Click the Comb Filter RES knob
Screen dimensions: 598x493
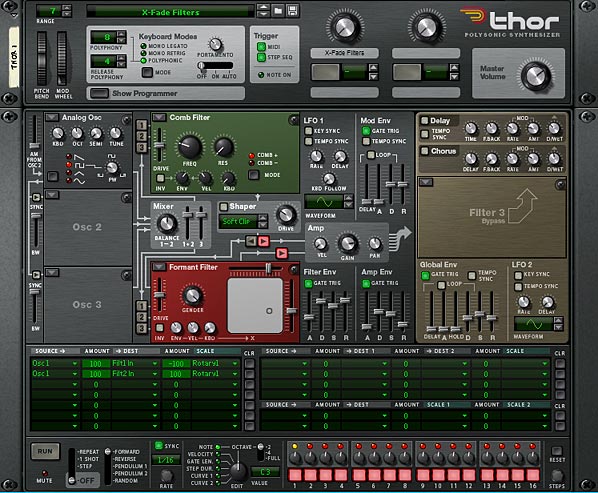point(224,148)
